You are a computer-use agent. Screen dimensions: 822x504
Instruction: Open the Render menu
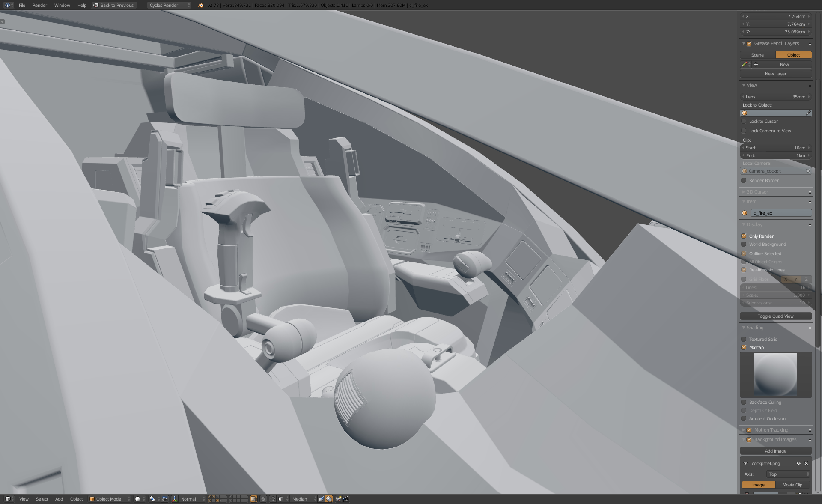point(39,5)
